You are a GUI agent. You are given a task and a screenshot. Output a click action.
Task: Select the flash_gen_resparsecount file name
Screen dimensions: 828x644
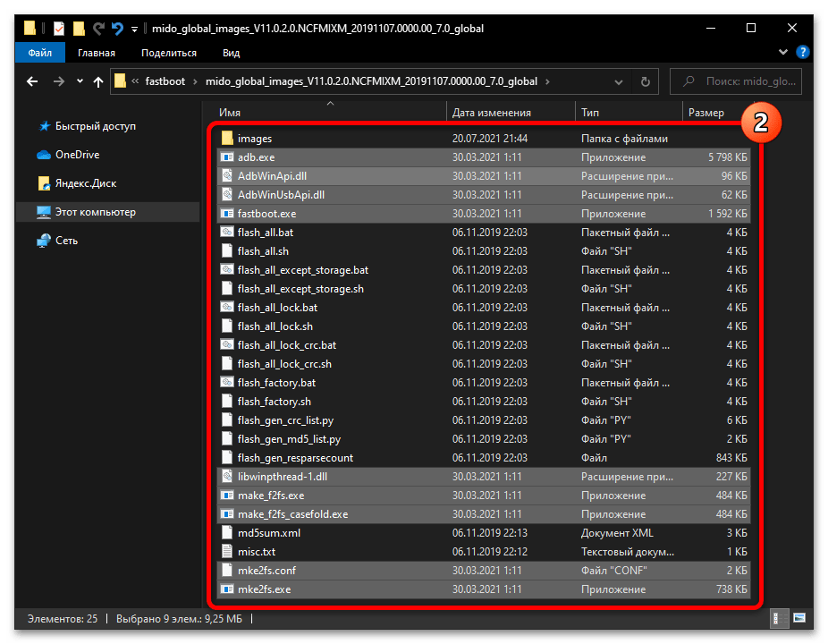(x=295, y=458)
